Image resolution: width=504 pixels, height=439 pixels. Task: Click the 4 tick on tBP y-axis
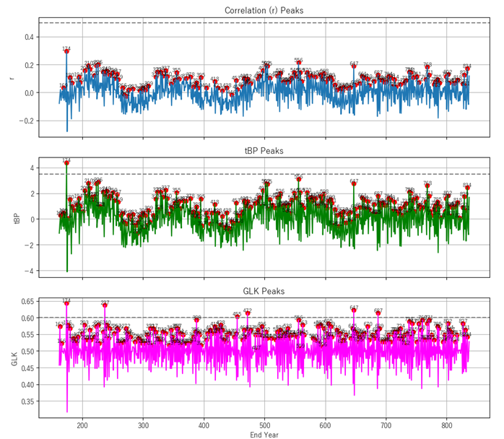(32, 168)
